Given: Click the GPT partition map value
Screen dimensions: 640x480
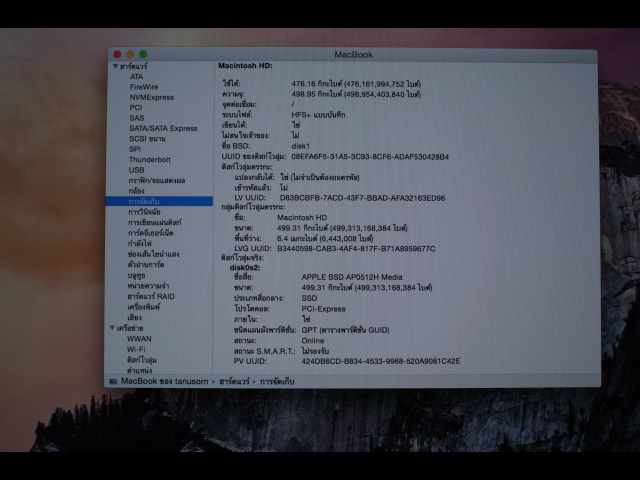Looking at the screenshot, I should tap(345, 330).
